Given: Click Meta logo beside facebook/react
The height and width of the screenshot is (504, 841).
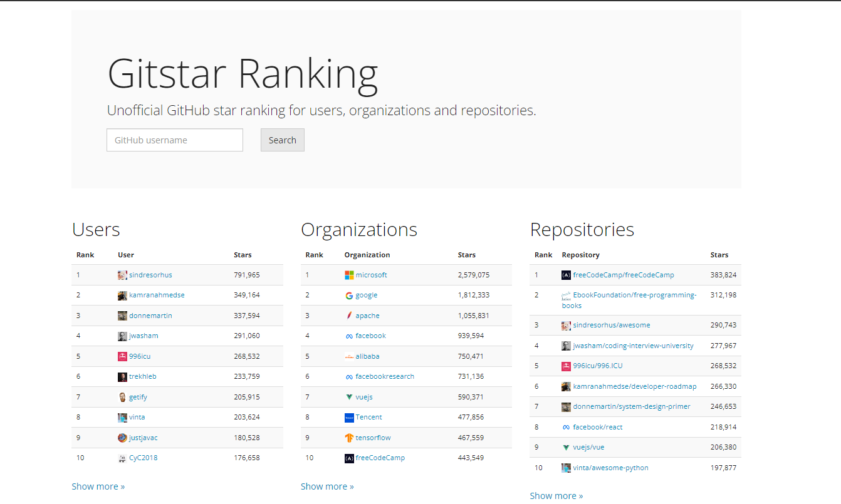Looking at the screenshot, I should [x=567, y=427].
